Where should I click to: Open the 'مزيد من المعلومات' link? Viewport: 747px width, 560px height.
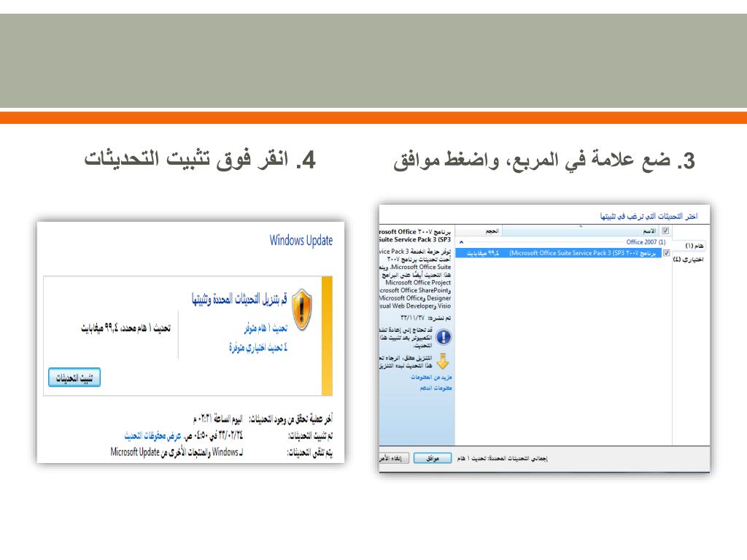pyautogui.click(x=431, y=377)
